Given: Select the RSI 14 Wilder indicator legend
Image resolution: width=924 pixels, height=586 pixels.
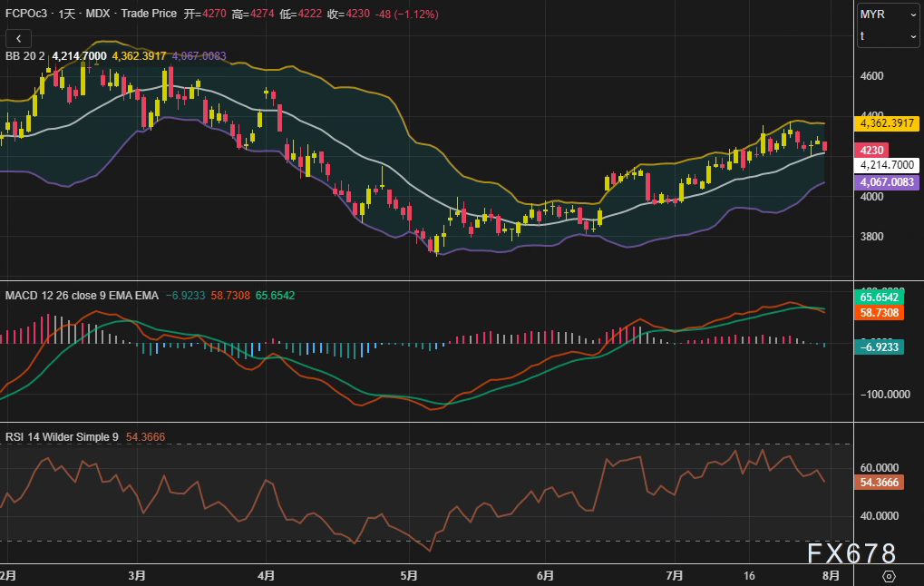Looking at the screenshot, I should coord(62,437).
